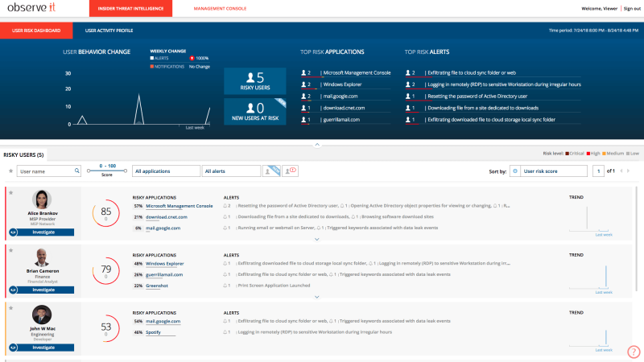
Task: Click the page number input field
Action: tap(597, 171)
